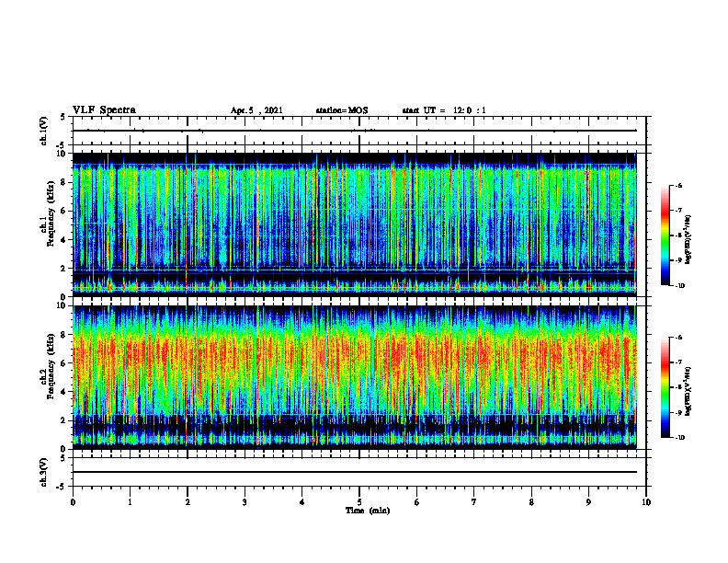Screen dimensions: 728x563
Task: Click the "-6" tick on ch.2 colorbar
Action: (679, 338)
